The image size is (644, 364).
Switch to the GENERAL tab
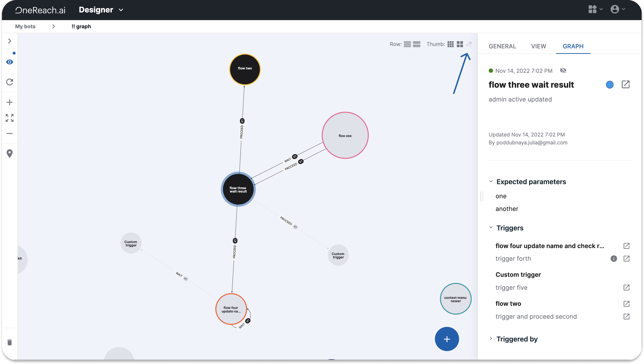(502, 46)
